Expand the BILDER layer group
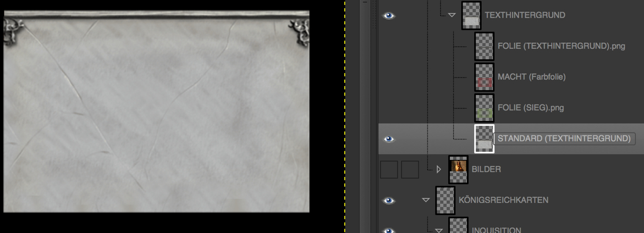The height and width of the screenshot is (233, 644). click(x=439, y=169)
